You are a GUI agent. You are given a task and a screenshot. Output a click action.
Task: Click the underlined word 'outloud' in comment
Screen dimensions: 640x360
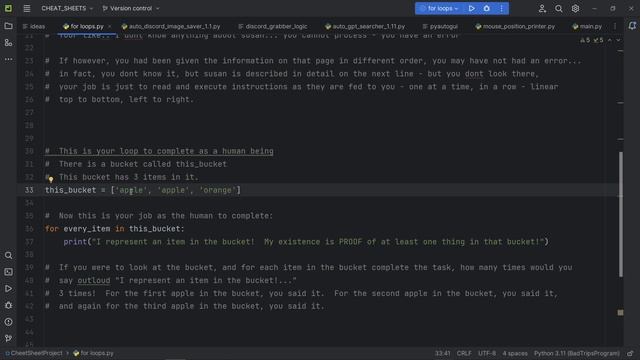[94, 281]
